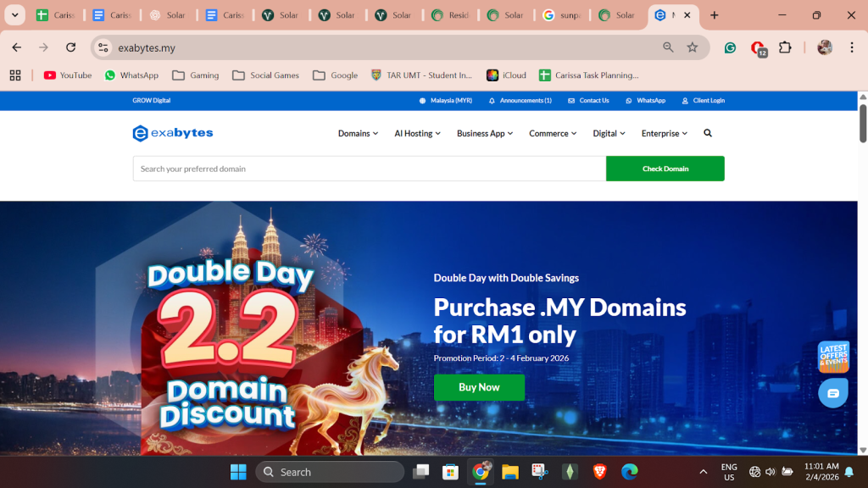Expand the Business App menu
This screenshot has width=868, height=488.
tap(485, 133)
